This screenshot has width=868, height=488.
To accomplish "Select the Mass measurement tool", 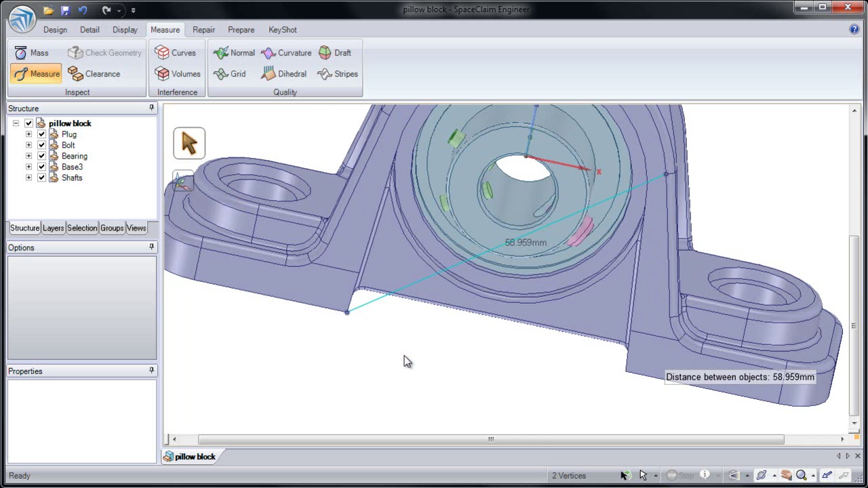I will pos(31,53).
